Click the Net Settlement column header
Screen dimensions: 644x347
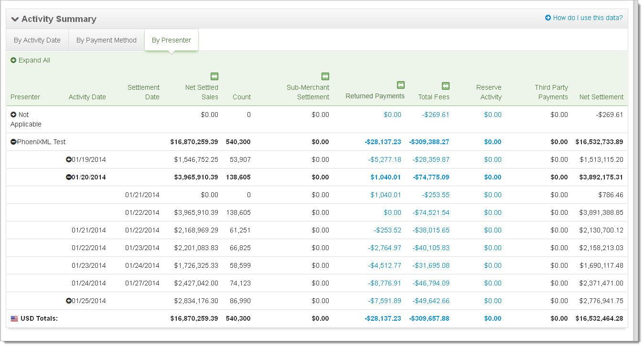tap(601, 97)
